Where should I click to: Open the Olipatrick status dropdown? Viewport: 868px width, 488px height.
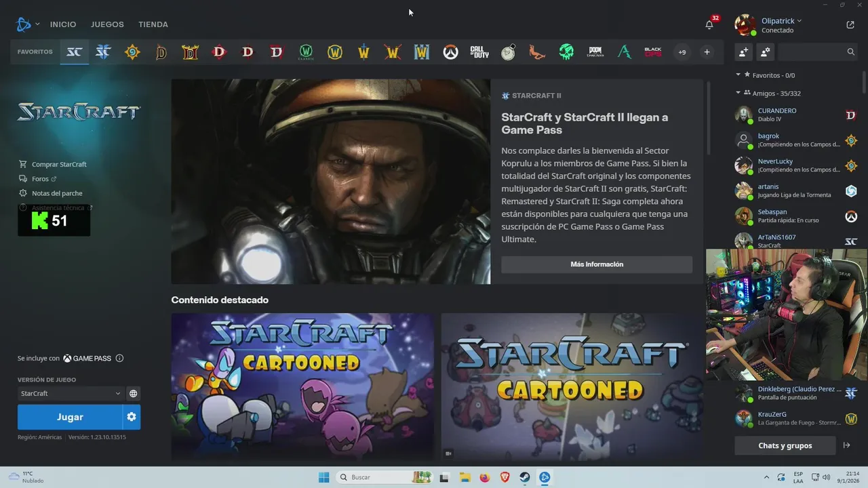point(782,21)
